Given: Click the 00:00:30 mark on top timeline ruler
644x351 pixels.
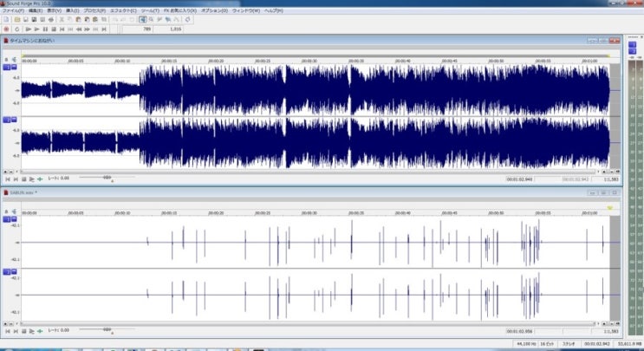Looking at the screenshot, I should [x=309, y=61].
